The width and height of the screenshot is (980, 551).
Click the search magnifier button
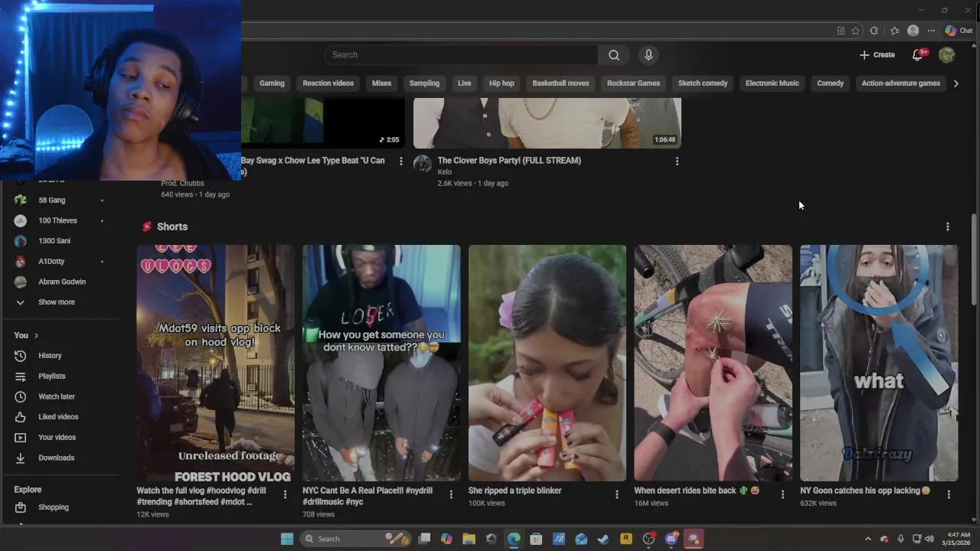614,55
